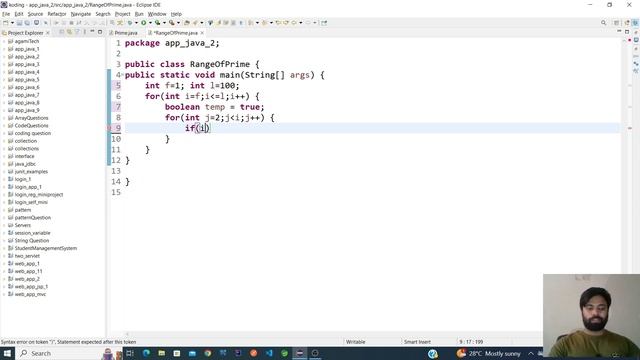Click the Save toolbar icon

19,23
